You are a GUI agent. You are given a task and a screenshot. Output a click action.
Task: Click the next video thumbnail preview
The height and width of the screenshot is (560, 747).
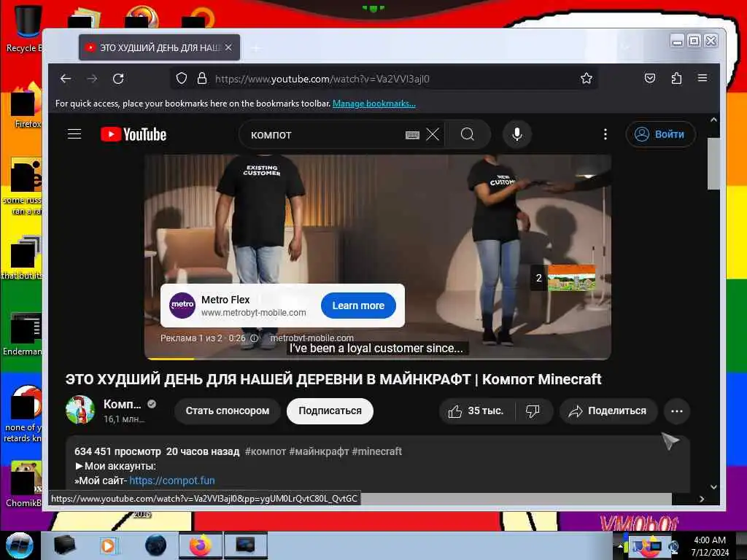pyautogui.click(x=572, y=278)
